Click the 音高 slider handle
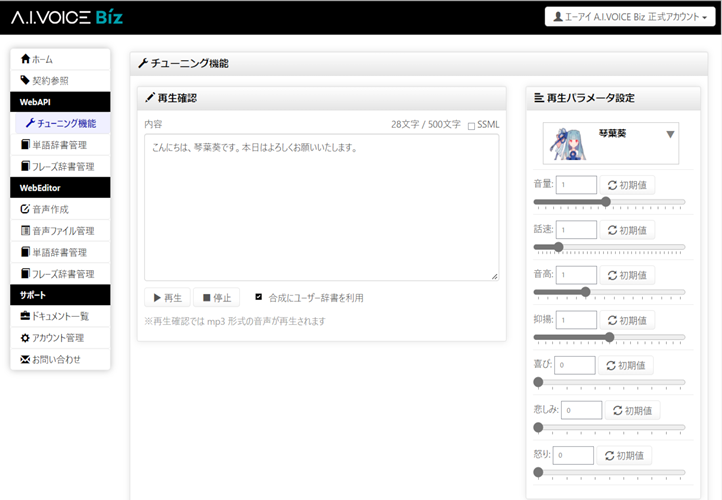The height and width of the screenshot is (500, 722). 585,292
